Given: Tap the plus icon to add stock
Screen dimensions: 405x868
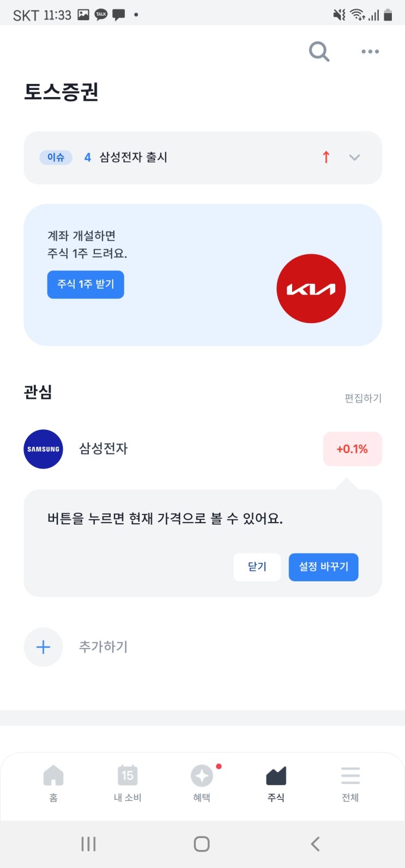Looking at the screenshot, I should [x=44, y=647].
